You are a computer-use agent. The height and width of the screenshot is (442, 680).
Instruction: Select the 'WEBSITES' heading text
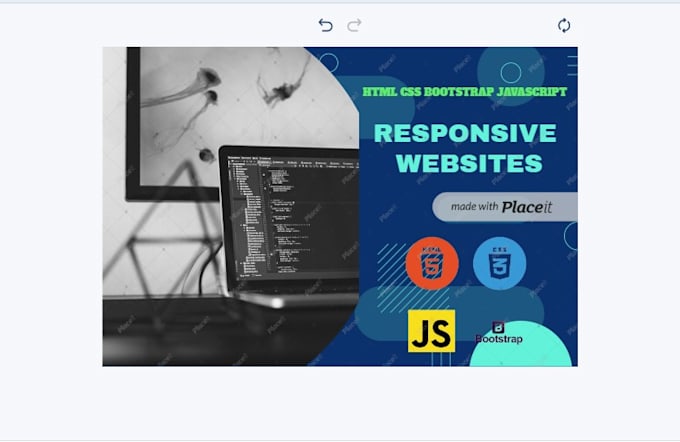469,164
